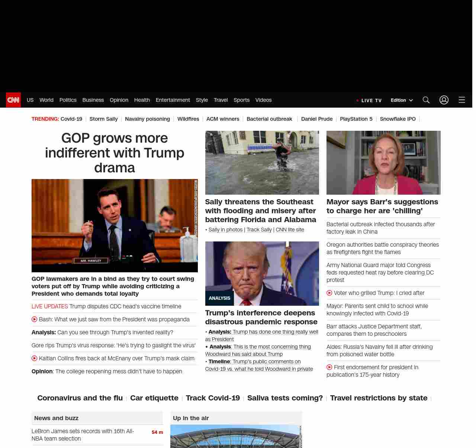Image resolution: width=476 pixels, height=448 pixels.
Task: Expand the Edition dropdown
Action: [402, 100]
